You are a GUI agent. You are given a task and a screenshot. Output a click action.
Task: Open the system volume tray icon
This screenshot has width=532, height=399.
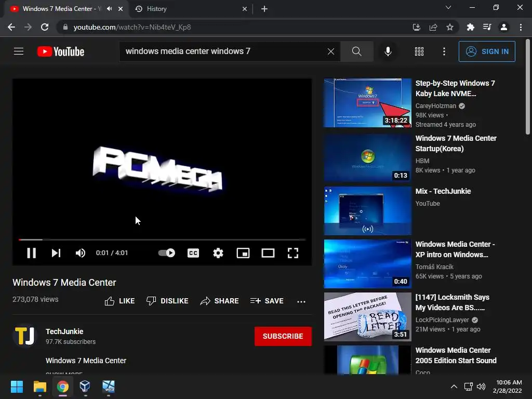tap(481, 387)
